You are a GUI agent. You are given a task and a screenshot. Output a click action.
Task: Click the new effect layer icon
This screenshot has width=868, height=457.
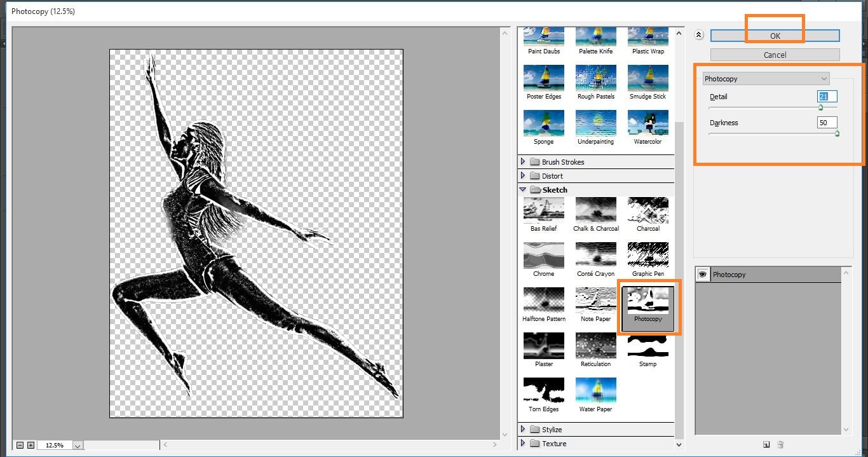pos(767,445)
